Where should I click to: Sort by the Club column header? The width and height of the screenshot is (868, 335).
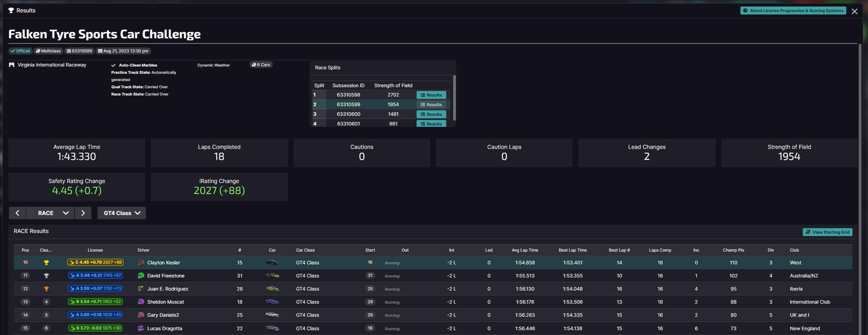(x=794, y=250)
